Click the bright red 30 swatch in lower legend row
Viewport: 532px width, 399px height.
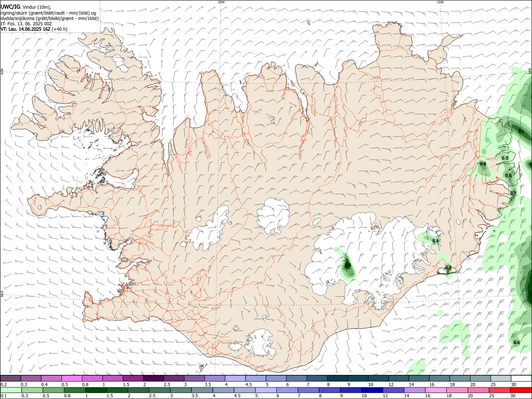[x=521, y=390]
